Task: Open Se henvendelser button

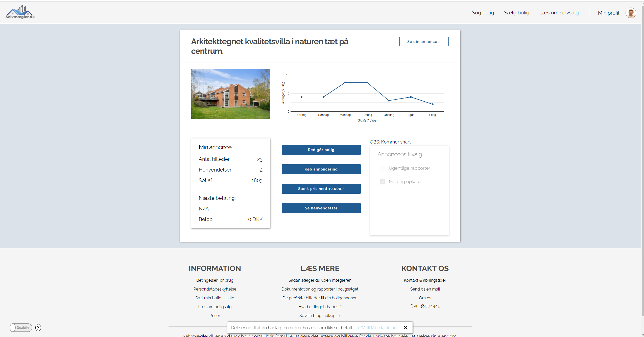Action: (x=321, y=208)
